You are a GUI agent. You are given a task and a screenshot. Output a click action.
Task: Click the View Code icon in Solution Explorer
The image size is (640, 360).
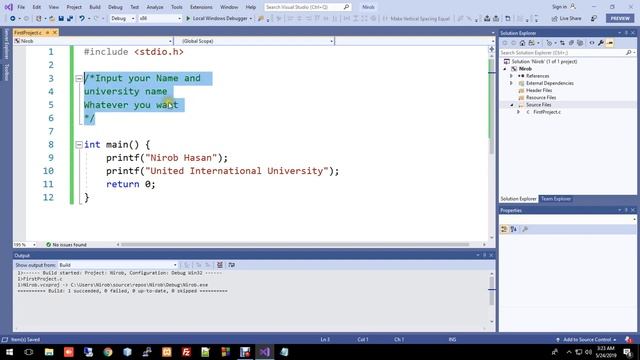592,43
